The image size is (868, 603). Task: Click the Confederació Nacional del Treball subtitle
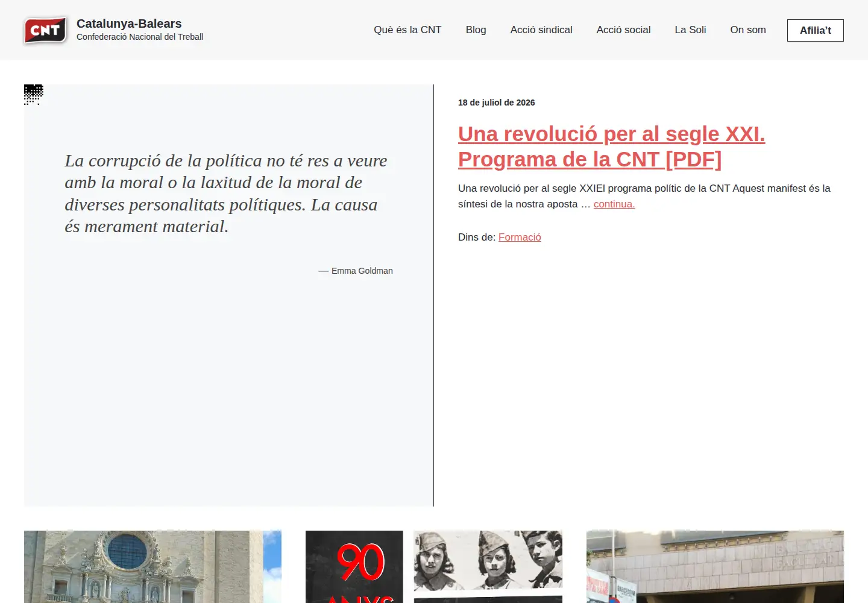[140, 37]
